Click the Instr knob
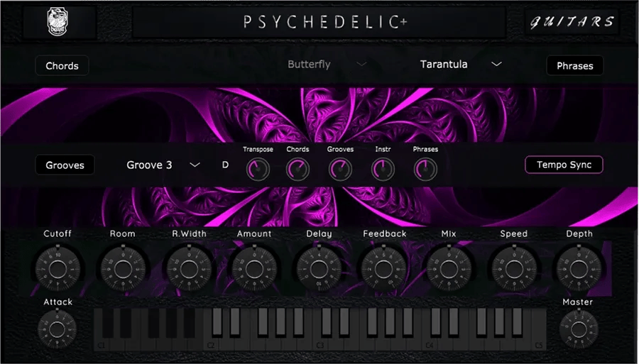Screen dimensions: 639x364 point(383,169)
